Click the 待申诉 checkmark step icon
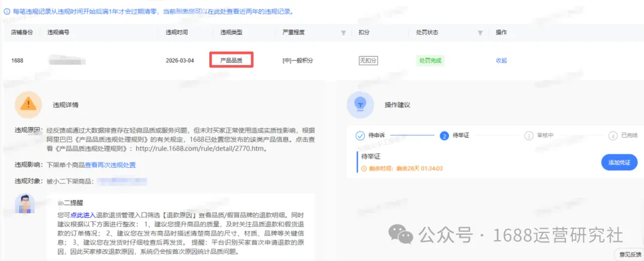This screenshot has width=644, height=261. coord(360,136)
